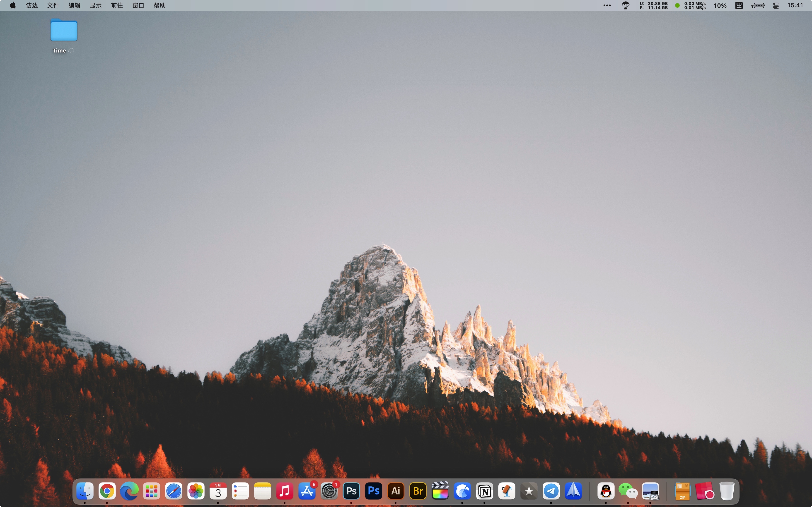Image resolution: width=812 pixels, height=507 pixels.
Task: Open Notion from the Dock
Action: tap(484, 490)
